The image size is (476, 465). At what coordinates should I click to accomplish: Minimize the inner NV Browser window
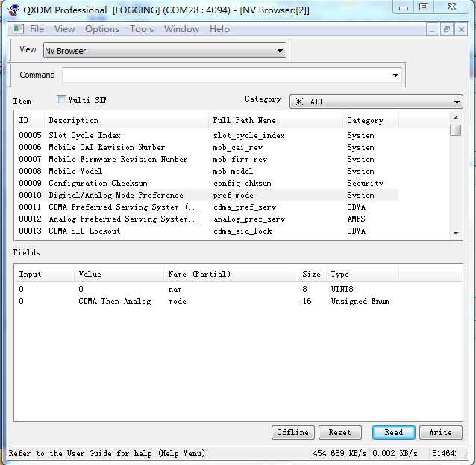pos(432,30)
